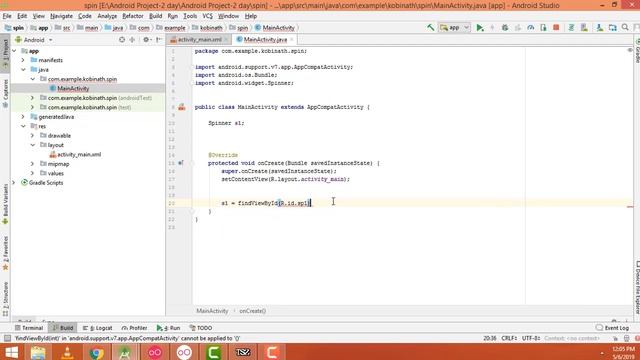Expand Gradle Scripts node
The height and width of the screenshot is (360, 640).
pos(14,183)
